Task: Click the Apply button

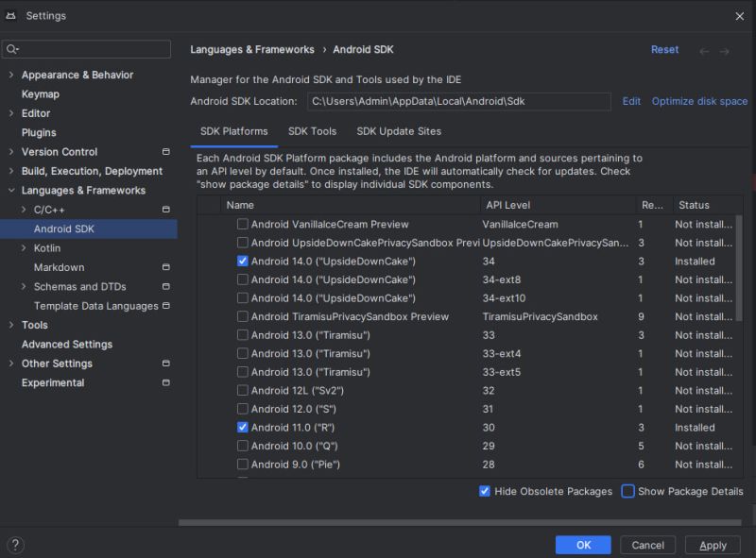Action: click(713, 545)
